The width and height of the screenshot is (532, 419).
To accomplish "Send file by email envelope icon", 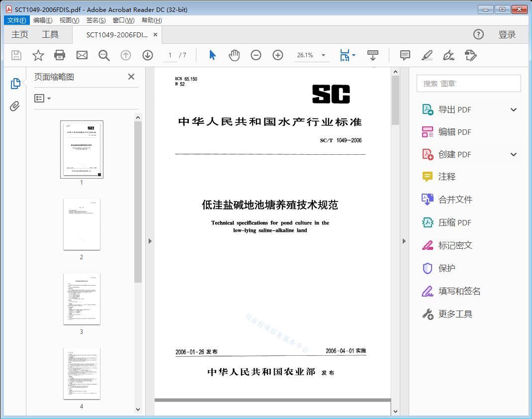I will pos(82,55).
